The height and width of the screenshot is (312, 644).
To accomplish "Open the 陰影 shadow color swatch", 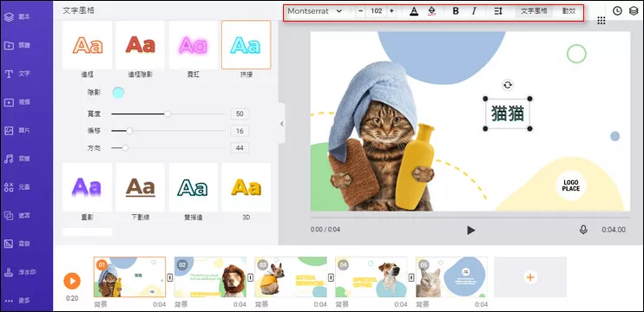I will coord(118,93).
